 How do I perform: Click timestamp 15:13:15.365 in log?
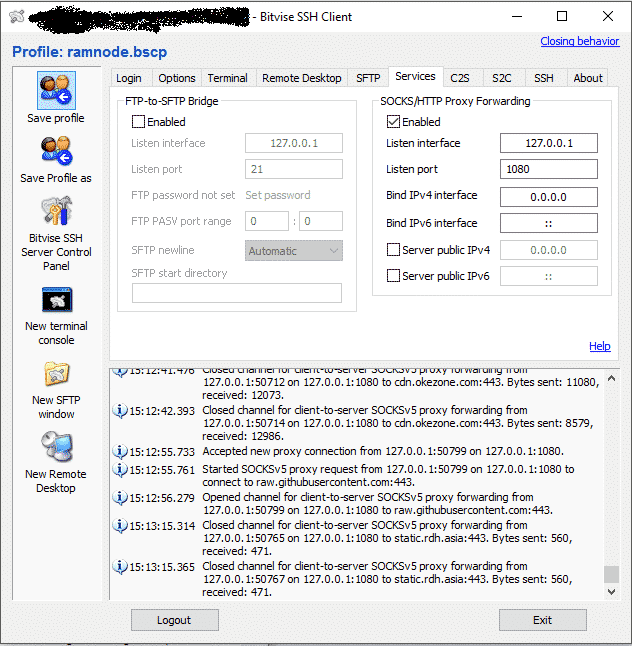click(162, 567)
